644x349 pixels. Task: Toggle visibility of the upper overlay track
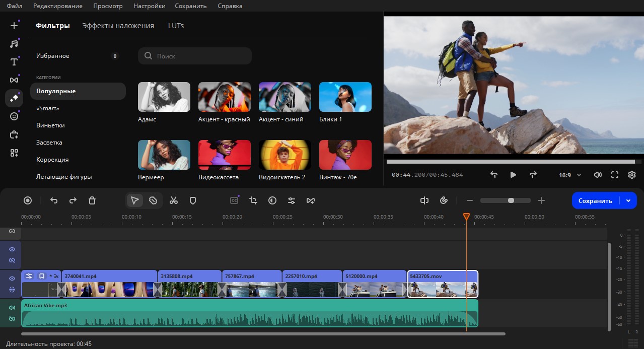pyautogui.click(x=12, y=249)
